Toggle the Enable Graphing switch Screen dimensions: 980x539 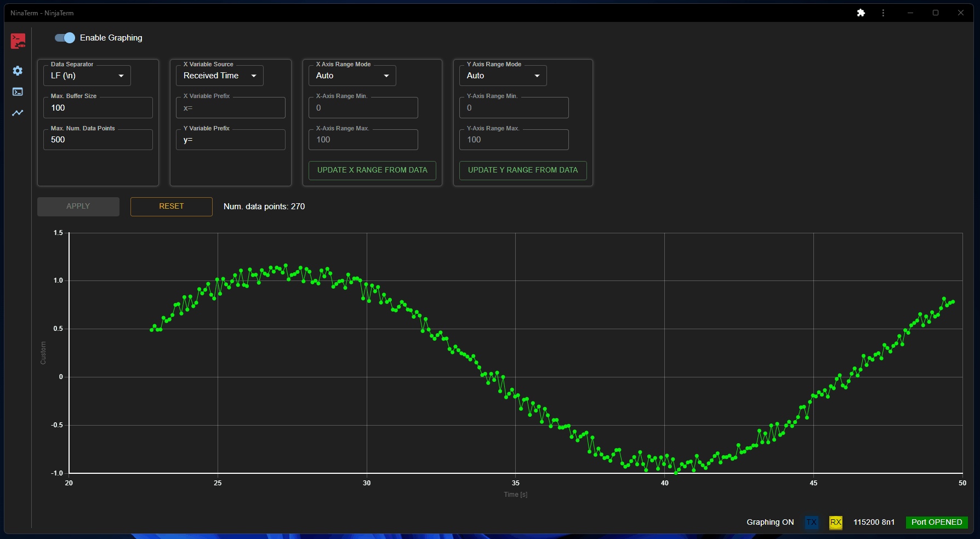tap(65, 38)
